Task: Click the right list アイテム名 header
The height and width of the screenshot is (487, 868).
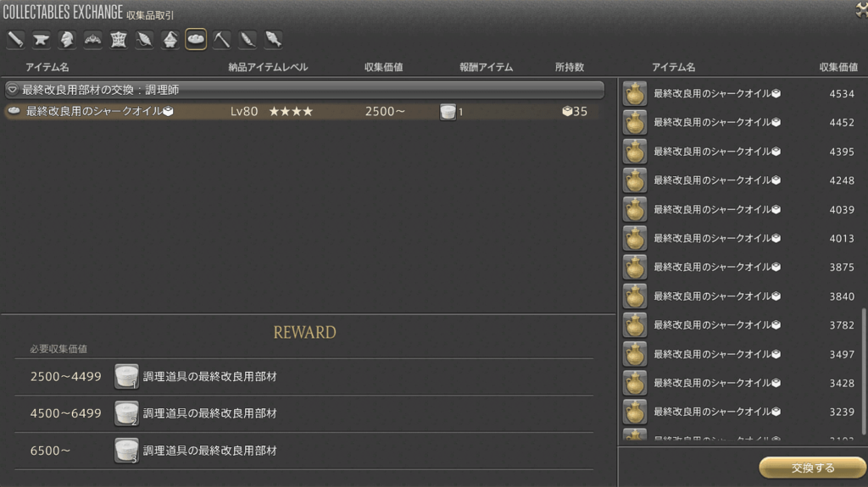Action: (673, 67)
